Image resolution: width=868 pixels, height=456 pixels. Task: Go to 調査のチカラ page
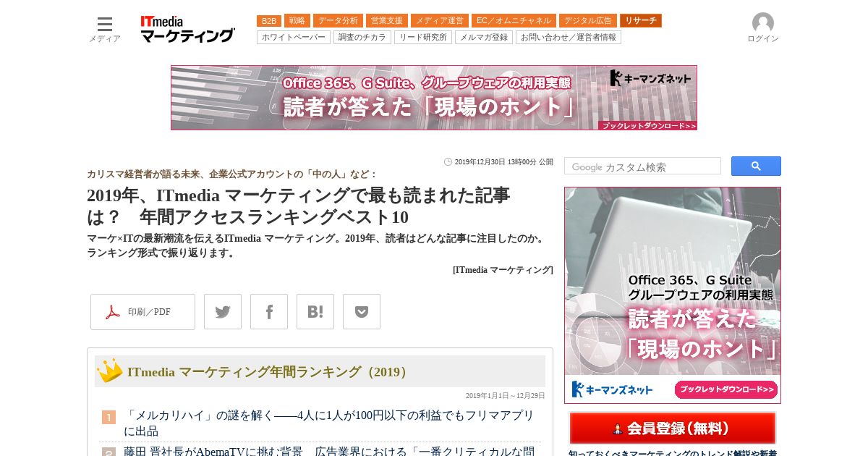click(x=362, y=38)
